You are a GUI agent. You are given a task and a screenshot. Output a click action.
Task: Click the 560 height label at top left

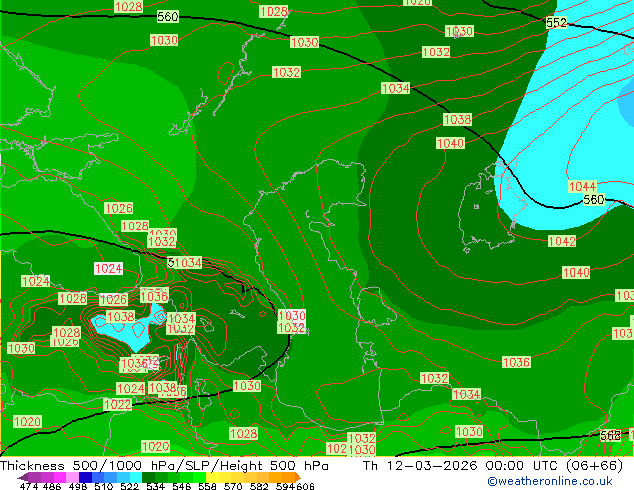pyautogui.click(x=167, y=17)
